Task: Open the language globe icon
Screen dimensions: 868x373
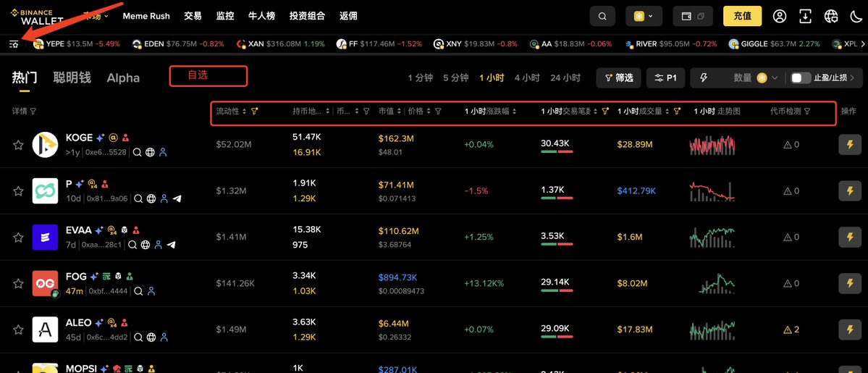Action: (x=831, y=16)
